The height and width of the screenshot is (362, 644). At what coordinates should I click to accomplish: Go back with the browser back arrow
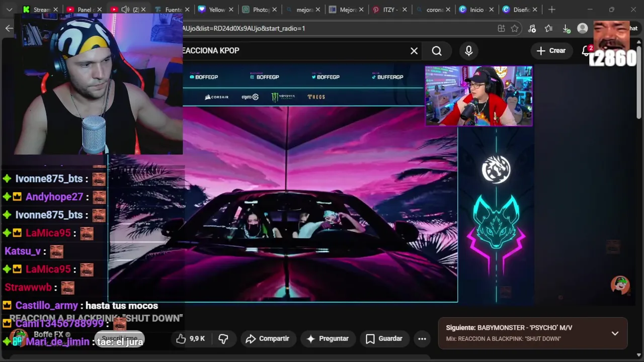[x=9, y=28]
